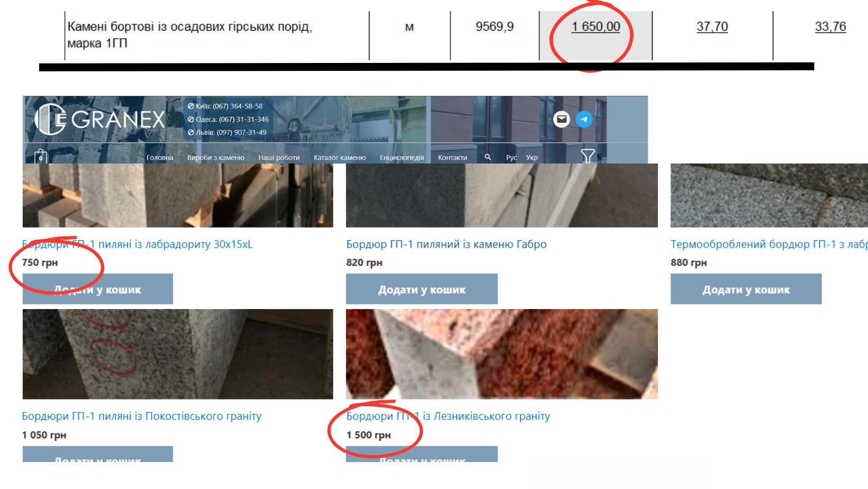Open the Telegram contact icon

point(584,119)
